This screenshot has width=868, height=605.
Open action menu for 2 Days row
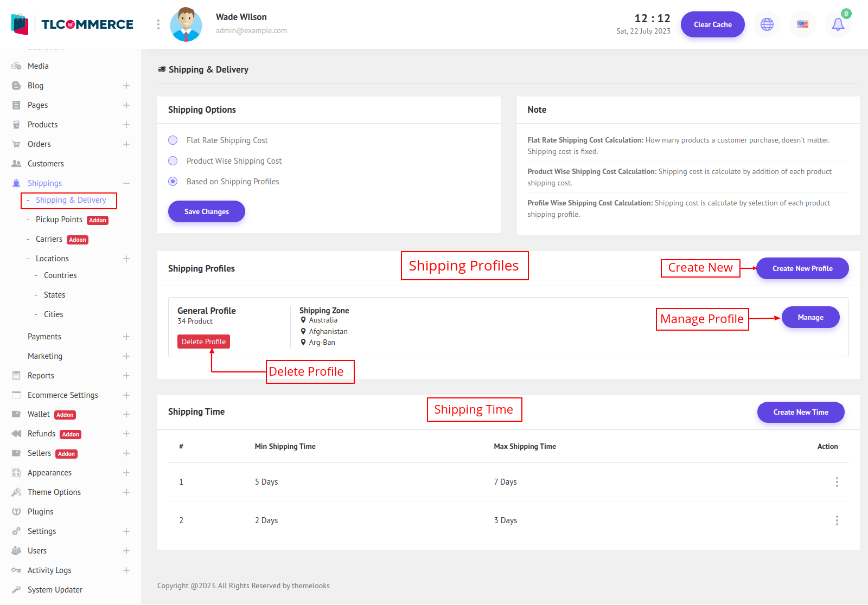tap(837, 520)
